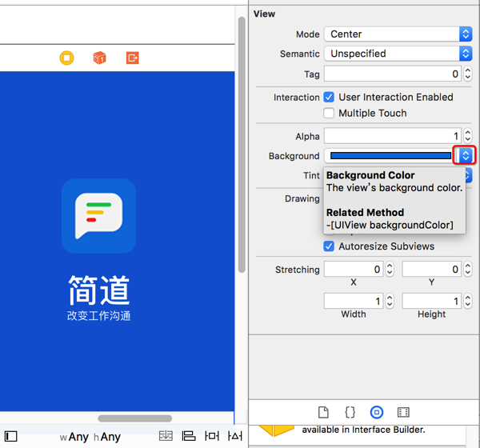
Task: Click the Interaction label
Action: pyautogui.click(x=296, y=98)
